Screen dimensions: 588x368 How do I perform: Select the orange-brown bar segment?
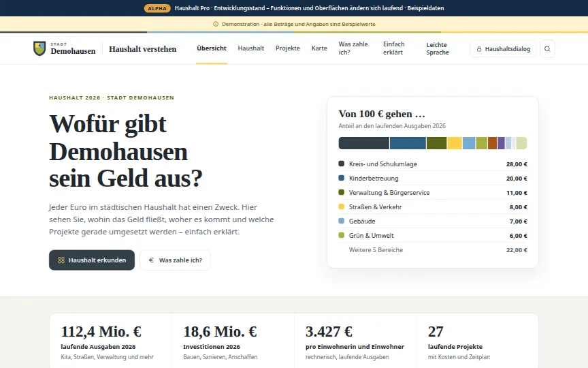[x=492, y=143]
